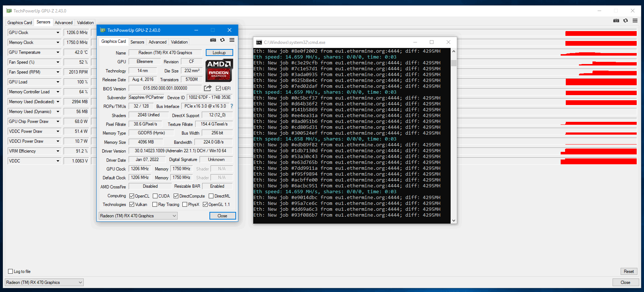The width and height of the screenshot is (644, 292).
Task: Switch to Graphics Card tab in background window
Action: [x=20, y=23]
